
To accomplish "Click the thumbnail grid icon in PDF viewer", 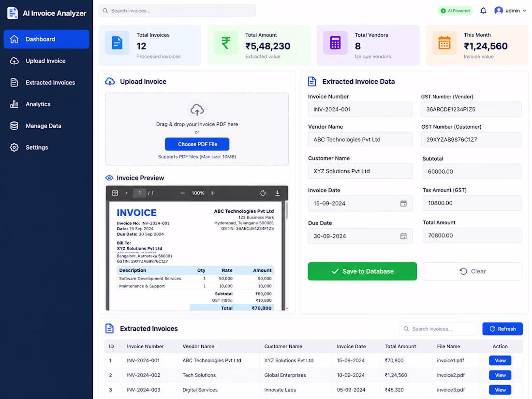I will [115, 193].
